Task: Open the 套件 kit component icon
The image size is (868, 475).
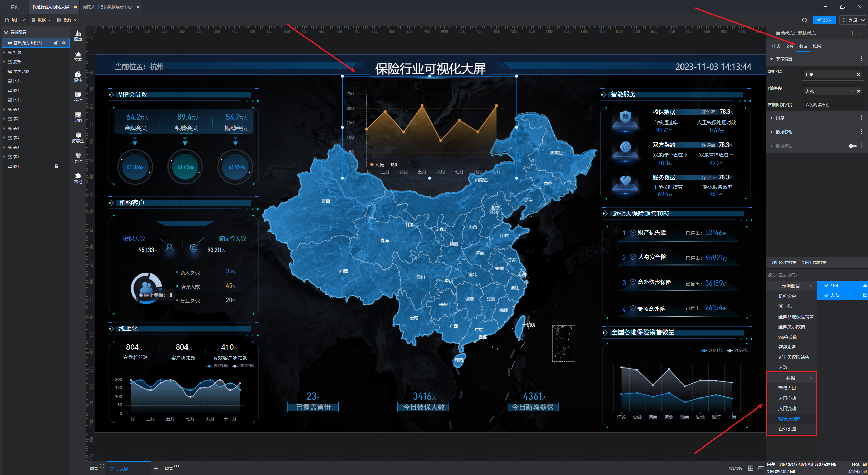Action: click(x=78, y=157)
